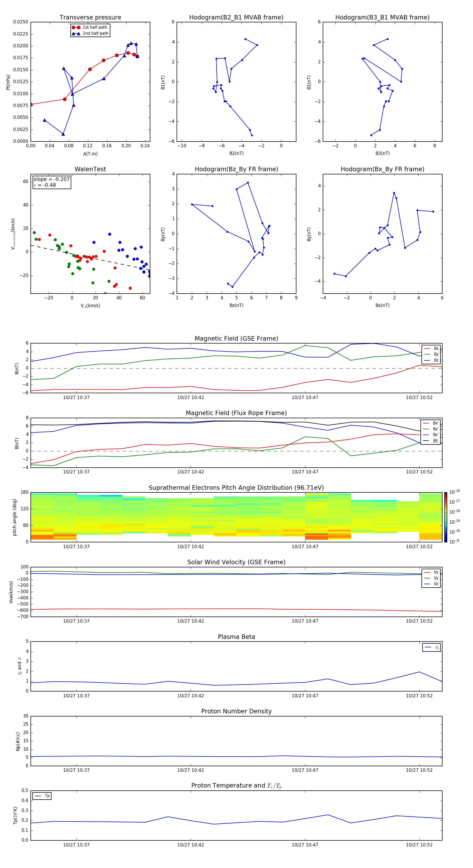473x868 pixels.
Task: Click the 'Bx' legend entry in GSE plot
Action: [x=431, y=349]
